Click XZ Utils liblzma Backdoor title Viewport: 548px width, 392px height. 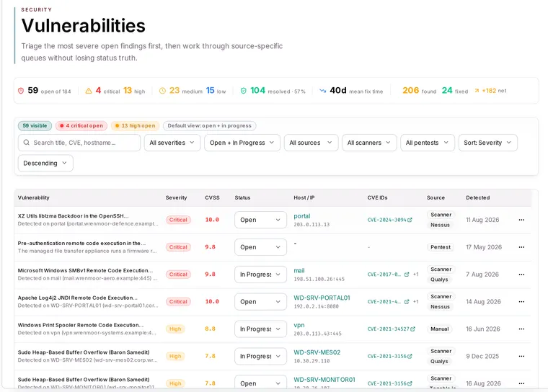coord(73,216)
